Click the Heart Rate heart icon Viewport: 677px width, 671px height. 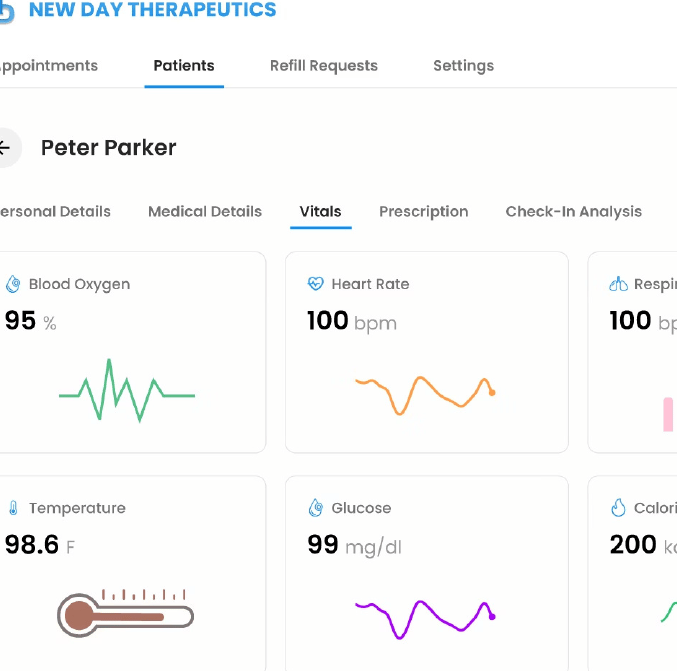pos(316,284)
